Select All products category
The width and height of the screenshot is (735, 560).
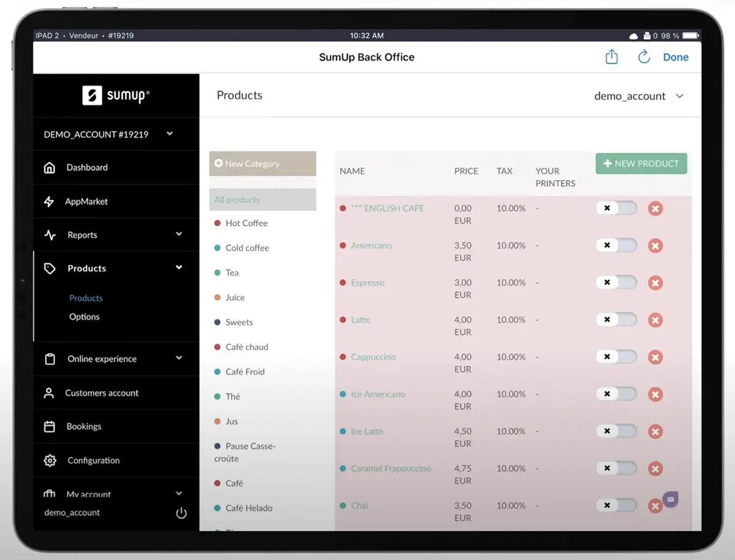click(x=263, y=200)
